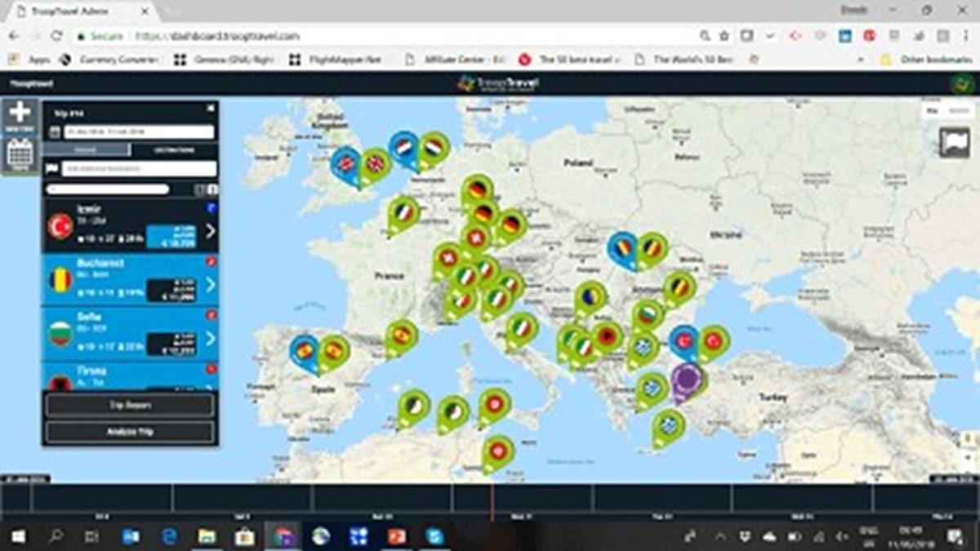Click the blue Spain flag map pin

305,352
